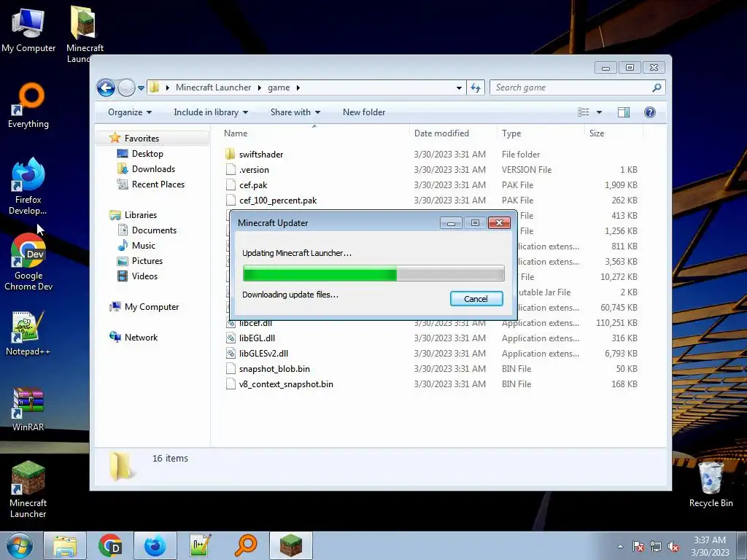Select libGLESv2.dll file

263,354
